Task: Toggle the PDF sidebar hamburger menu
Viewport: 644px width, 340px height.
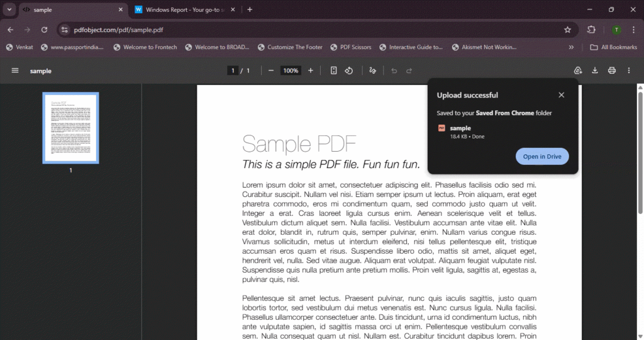Action: coord(15,71)
